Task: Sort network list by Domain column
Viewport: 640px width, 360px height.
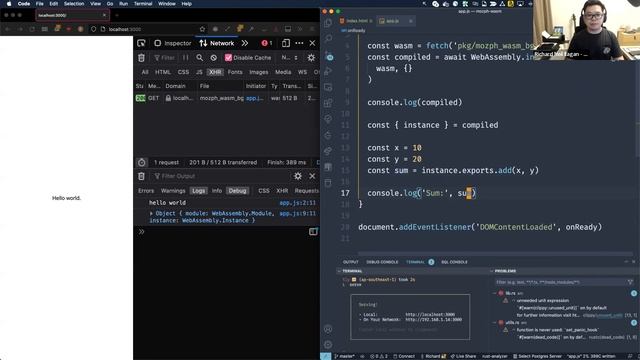Action: point(176,86)
